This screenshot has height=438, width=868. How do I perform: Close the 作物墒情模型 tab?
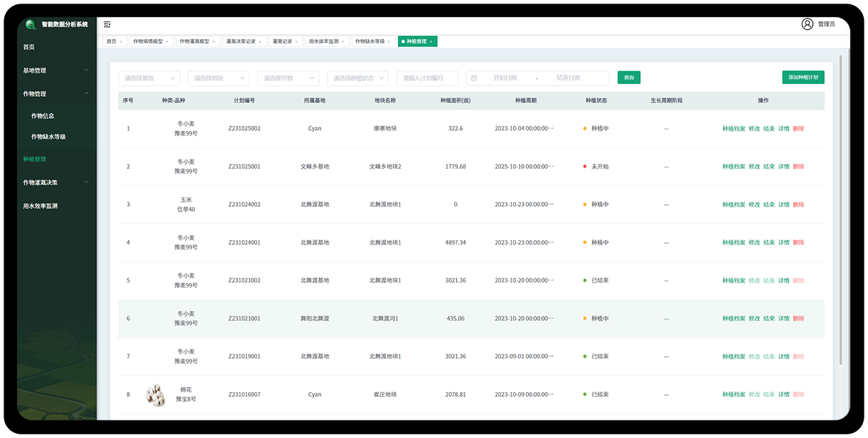167,42
